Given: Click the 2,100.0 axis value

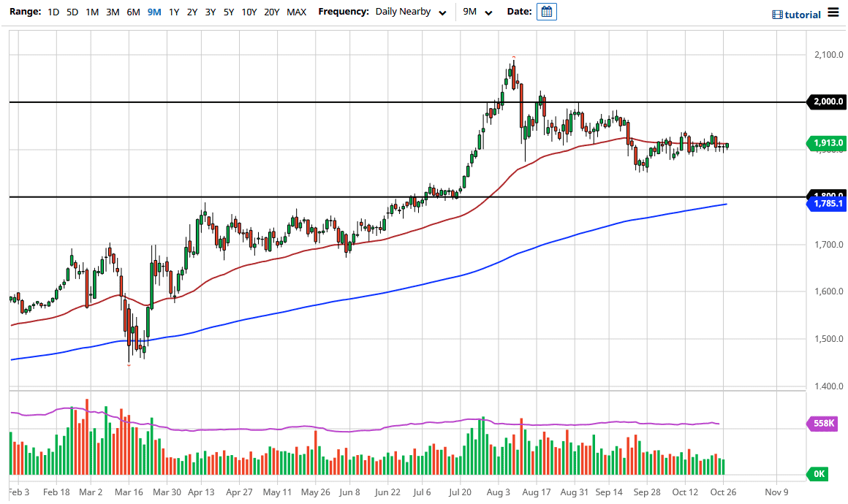Looking at the screenshot, I should click(828, 55).
